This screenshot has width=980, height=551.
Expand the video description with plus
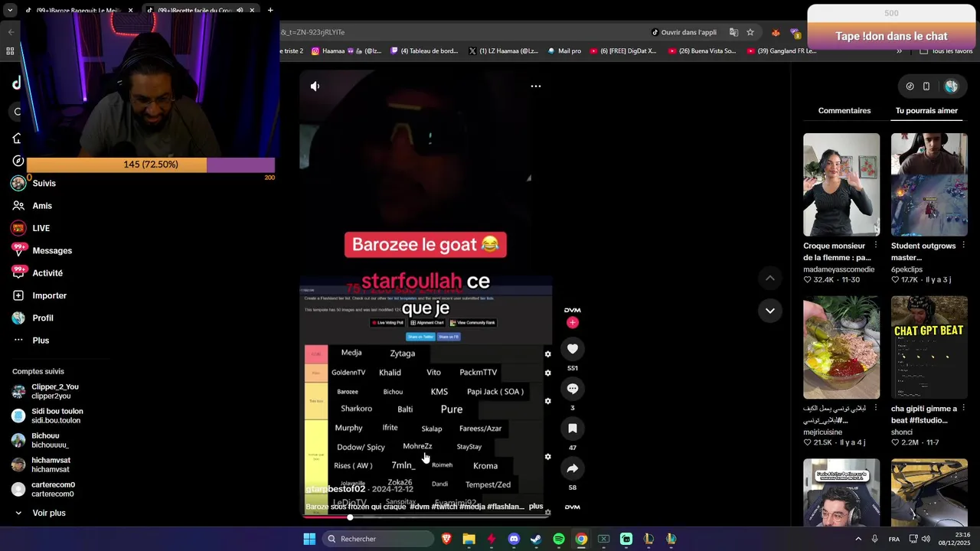pos(536,507)
